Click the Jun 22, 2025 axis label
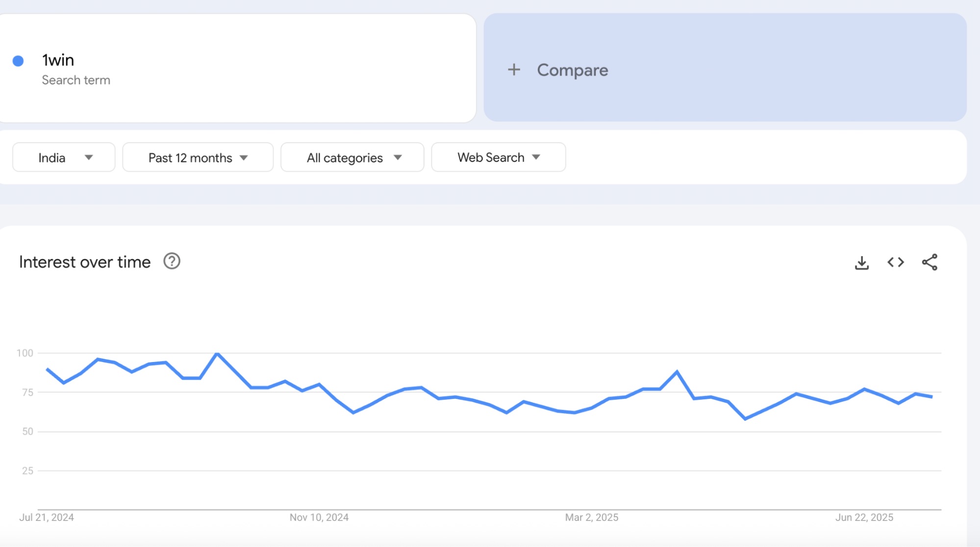 tap(864, 518)
